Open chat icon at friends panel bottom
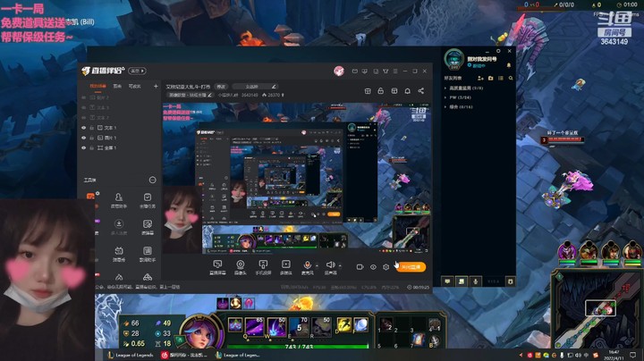Screen dimensions: 644x361 [x=447, y=281]
